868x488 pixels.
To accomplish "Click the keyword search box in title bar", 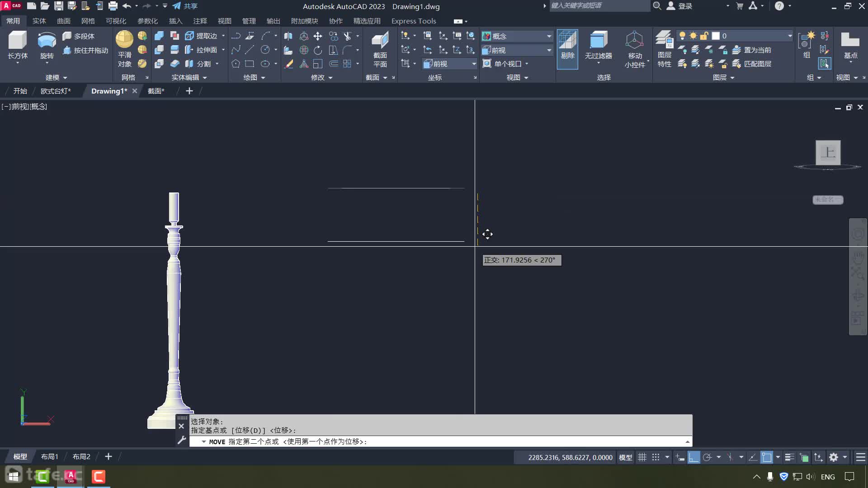I will coord(599,5).
